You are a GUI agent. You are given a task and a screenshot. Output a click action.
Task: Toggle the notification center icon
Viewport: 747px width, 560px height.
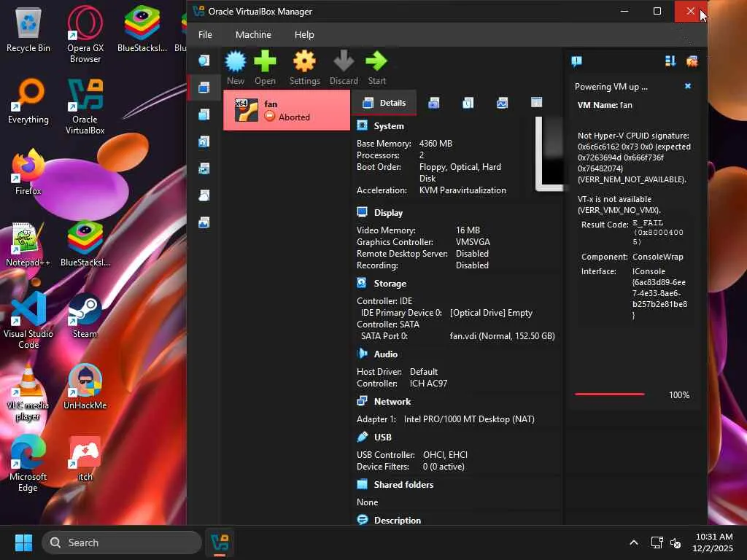click(x=576, y=61)
